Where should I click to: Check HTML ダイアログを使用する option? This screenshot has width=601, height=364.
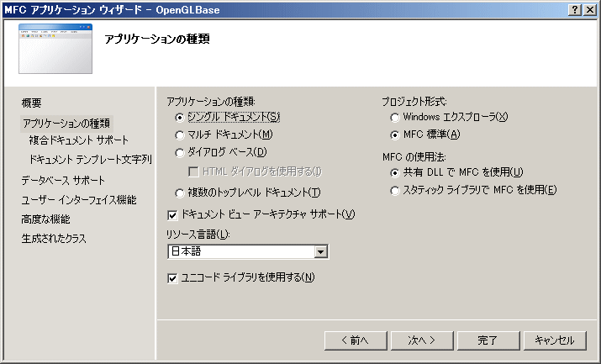point(193,171)
